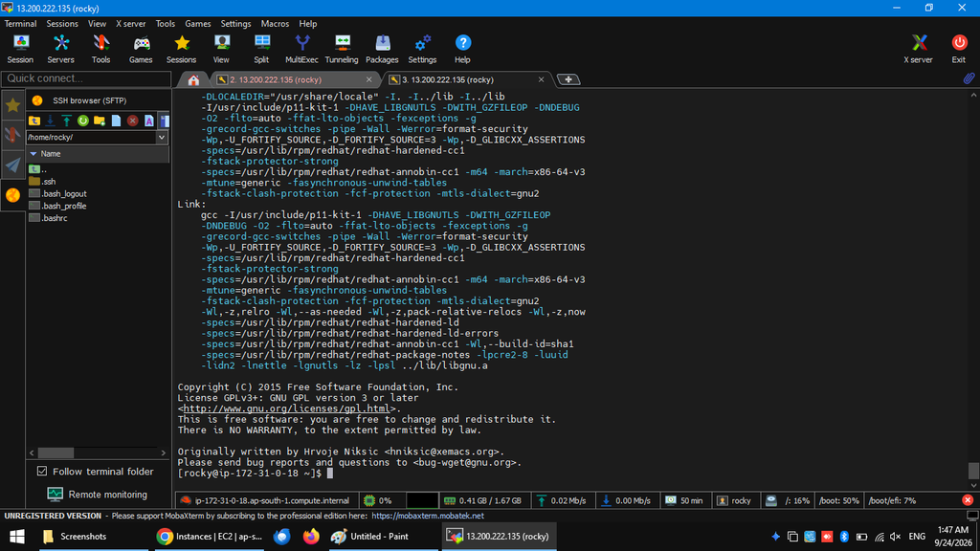Refresh the SFTP folder with green icon
Screen dimensions: 980x551
83,121
